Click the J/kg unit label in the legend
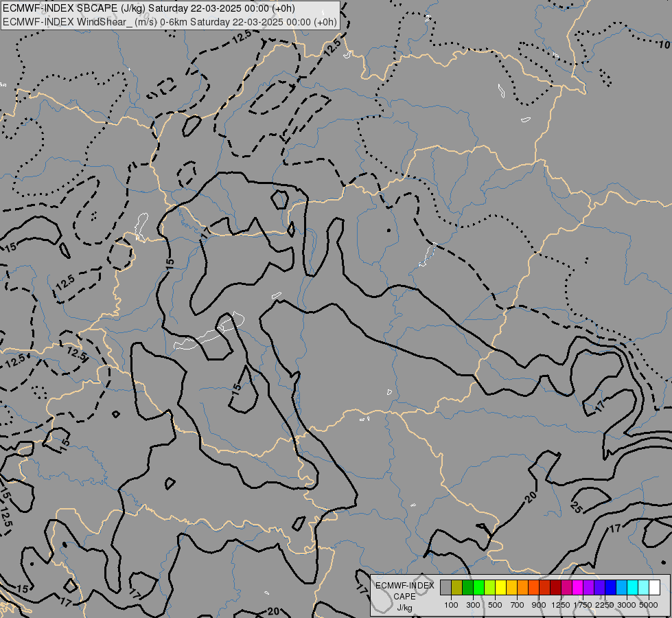 click(x=404, y=608)
